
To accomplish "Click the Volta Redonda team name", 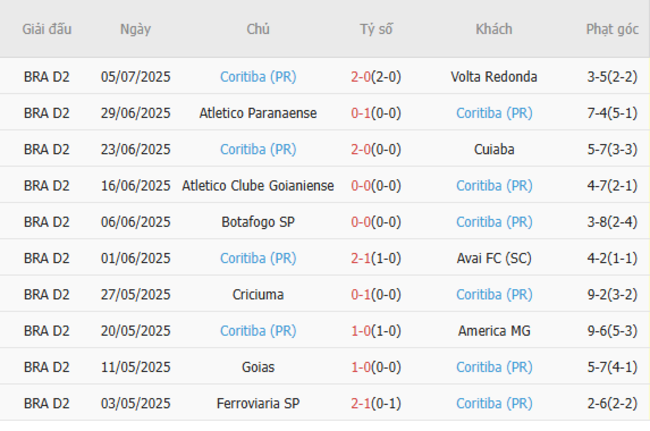I will pos(493,77).
